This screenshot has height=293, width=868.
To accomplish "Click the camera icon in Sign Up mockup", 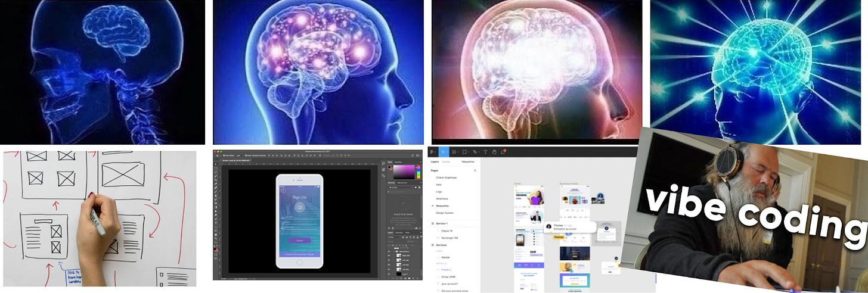I will pos(299,207).
